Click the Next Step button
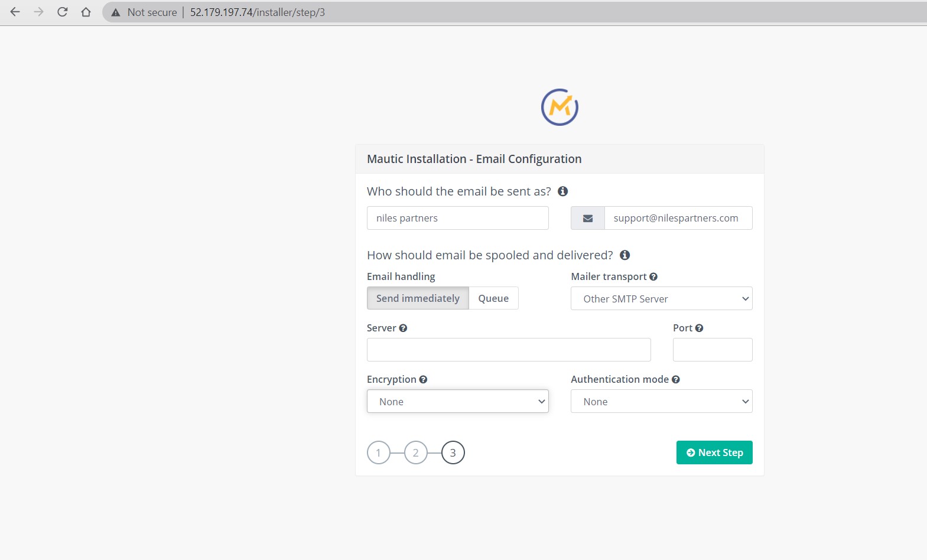Screen dimensions: 927x560 [714, 452]
